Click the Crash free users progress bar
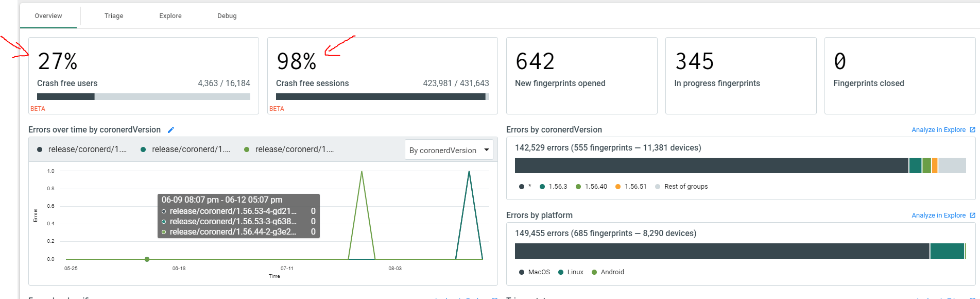The image size is (980, 299). 143,96
